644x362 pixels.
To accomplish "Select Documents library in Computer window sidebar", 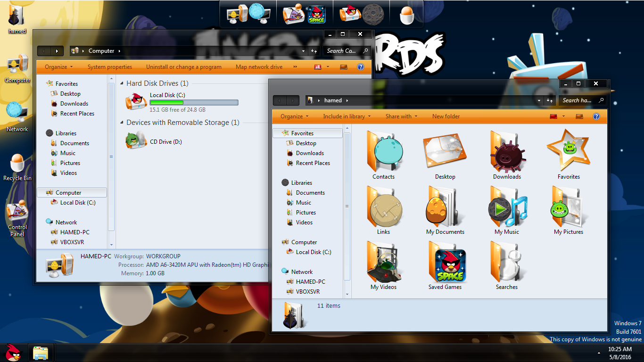I will (74, 143).
